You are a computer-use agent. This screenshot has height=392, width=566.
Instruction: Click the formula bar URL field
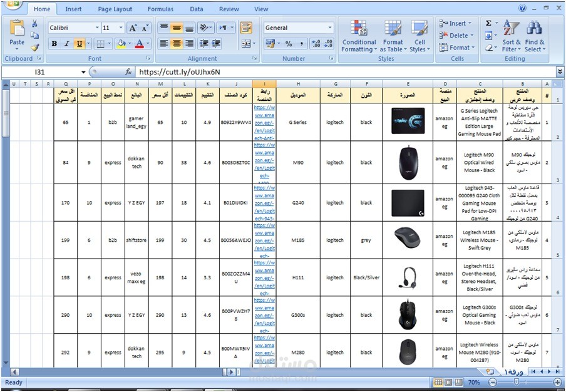[x=346, y=72]
